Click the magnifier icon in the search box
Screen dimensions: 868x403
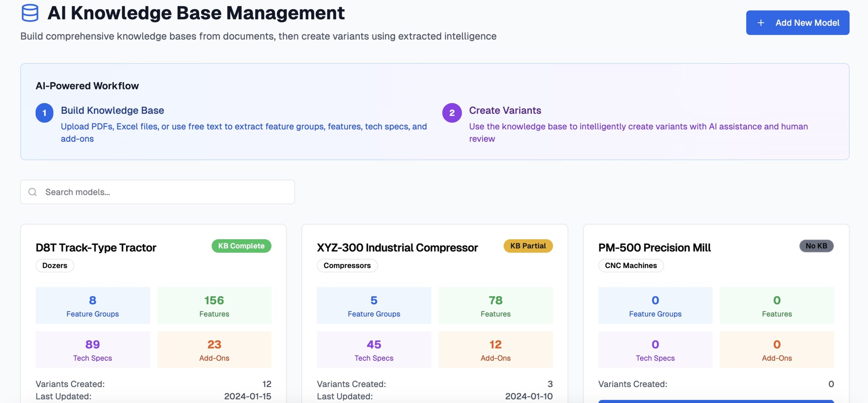point(33,192)
